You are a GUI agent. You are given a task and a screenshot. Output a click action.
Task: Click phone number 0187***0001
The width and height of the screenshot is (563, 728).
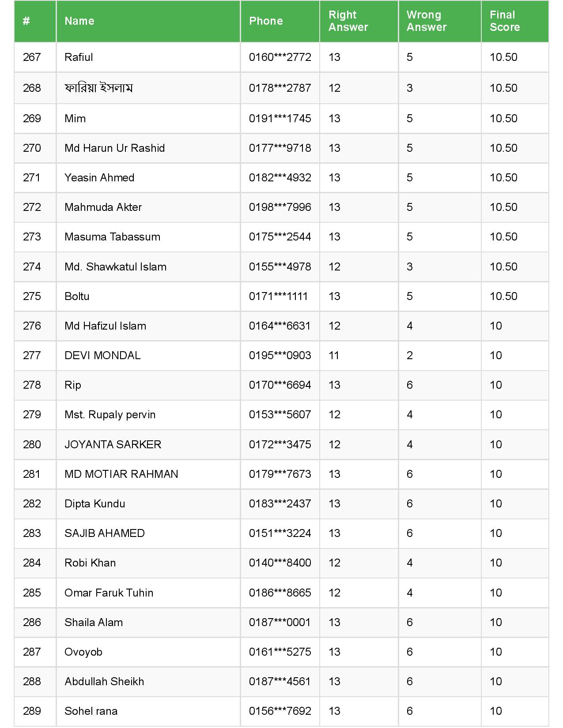(x=280, y=623)
